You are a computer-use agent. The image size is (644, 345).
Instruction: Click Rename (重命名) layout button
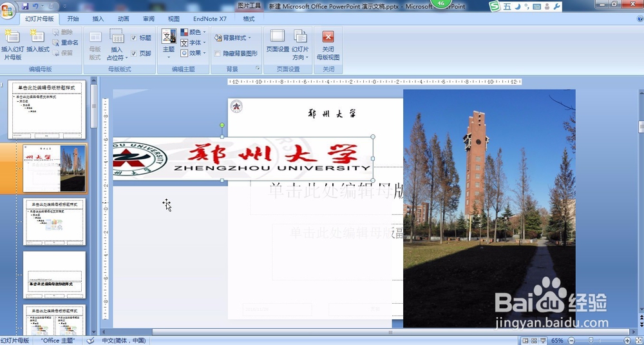click(x=66, y=43)
